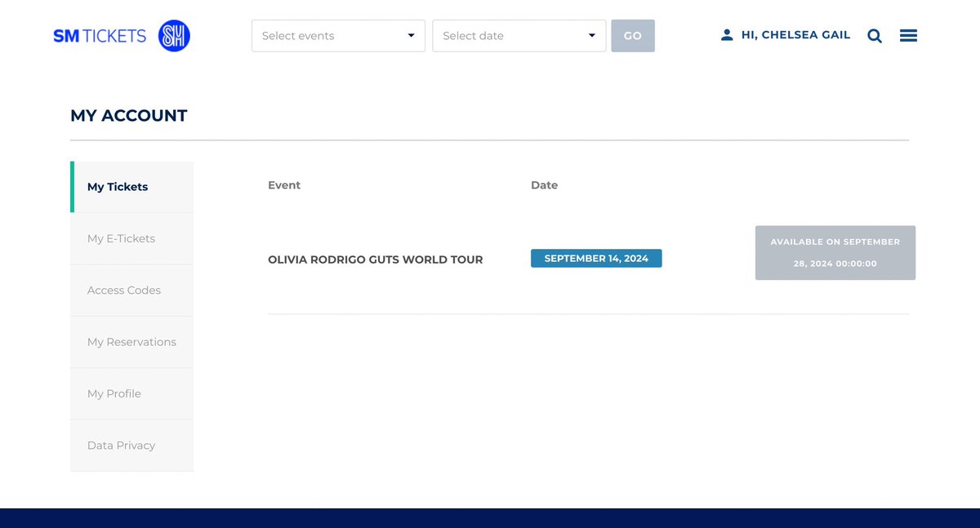Select the My Tickets tab
The image size is (980, 528).
click(132, 187)
